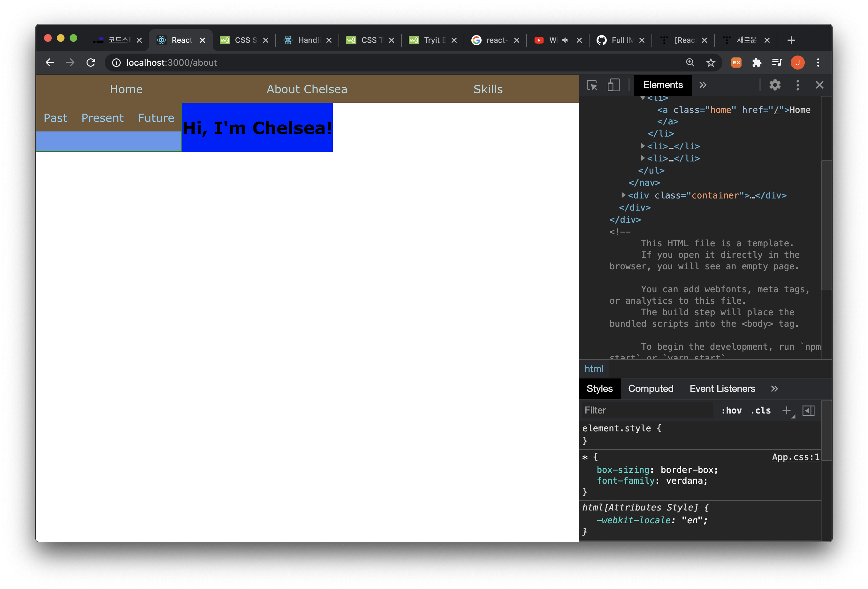The height and width of the screenshot is (589, 868).
Task: Show more DevTools panels via chevrons
Action: 703,86
